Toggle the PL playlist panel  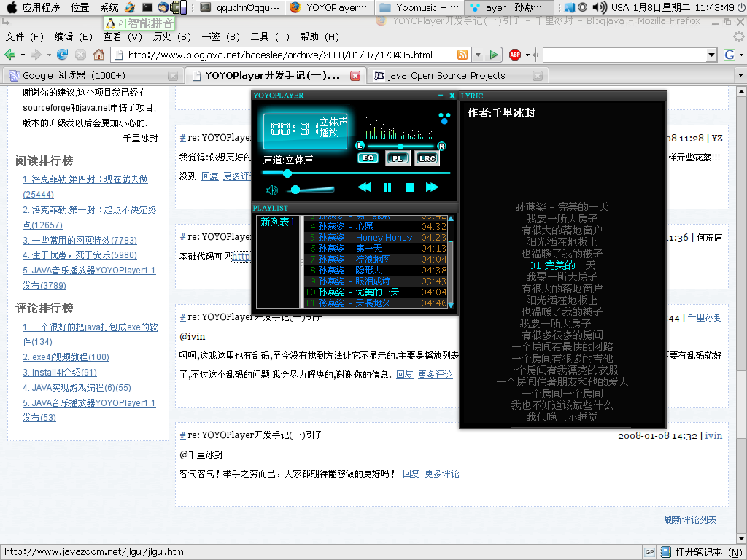click(398, 158)
